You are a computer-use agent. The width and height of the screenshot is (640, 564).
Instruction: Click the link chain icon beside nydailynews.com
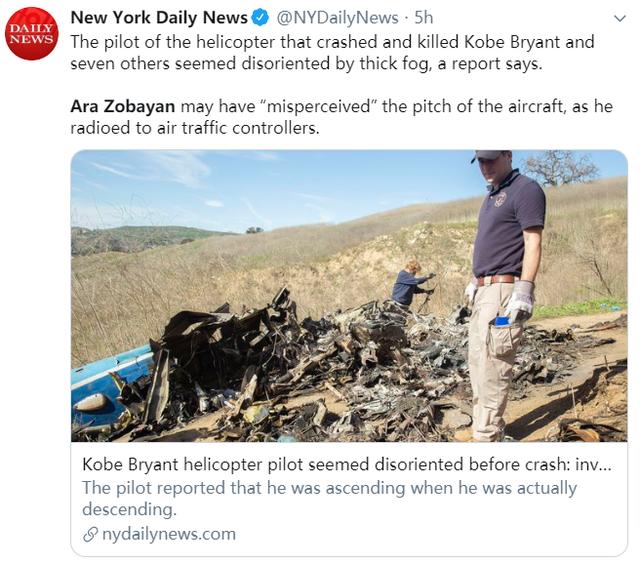90,534
